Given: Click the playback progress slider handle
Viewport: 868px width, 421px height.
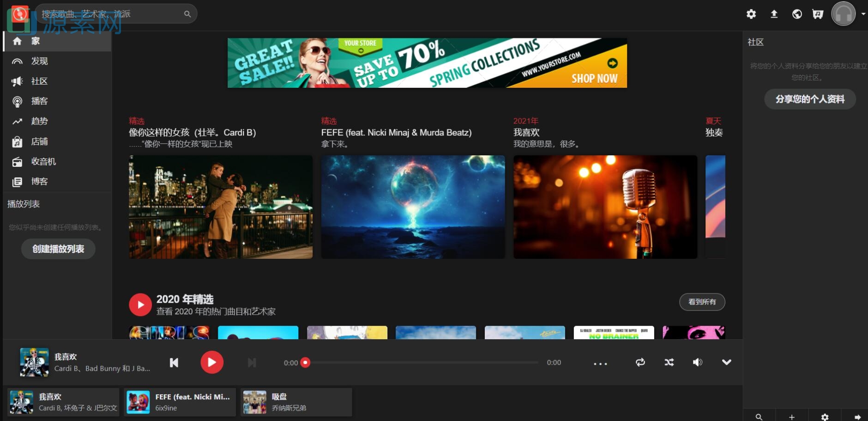Looking at the screenshot, I should pos(305,363).
